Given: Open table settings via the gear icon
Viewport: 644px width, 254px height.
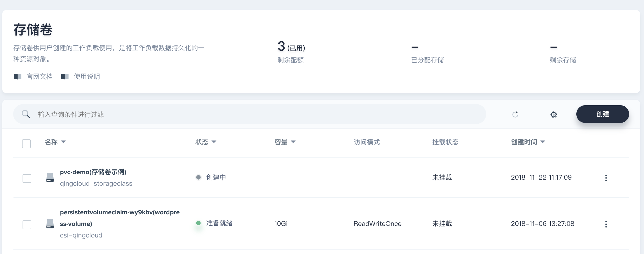Looking at the screenshot, I should [554, 114].
